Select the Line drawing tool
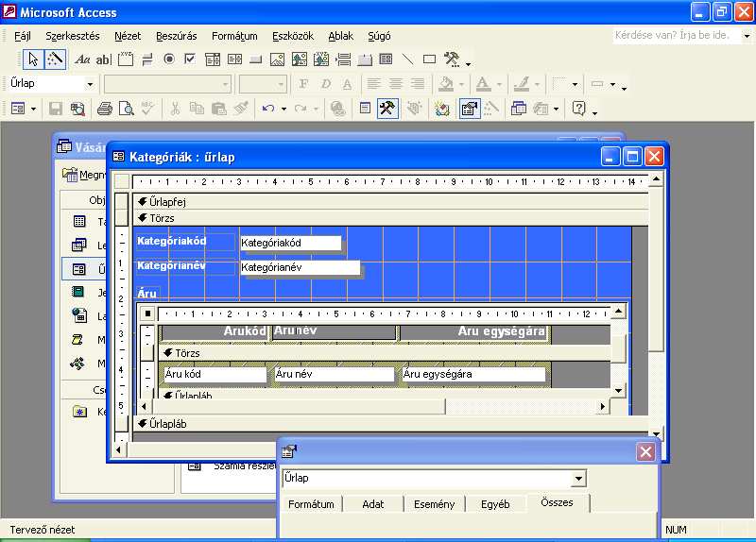The height and width of the screenshot is (542, 756). point(407,59)
